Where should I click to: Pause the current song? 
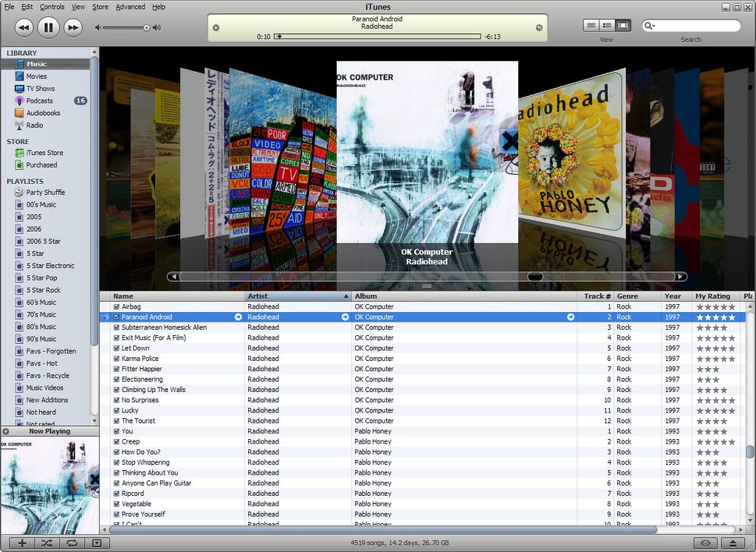click(48, 27)
